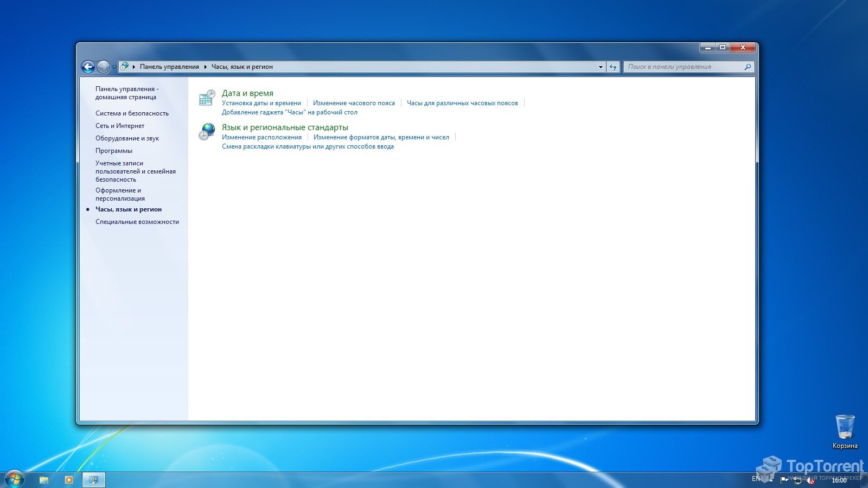Open Windows Explorer from the taskbar
Screen dimensions: 868x488
click(x=44, y=480)
